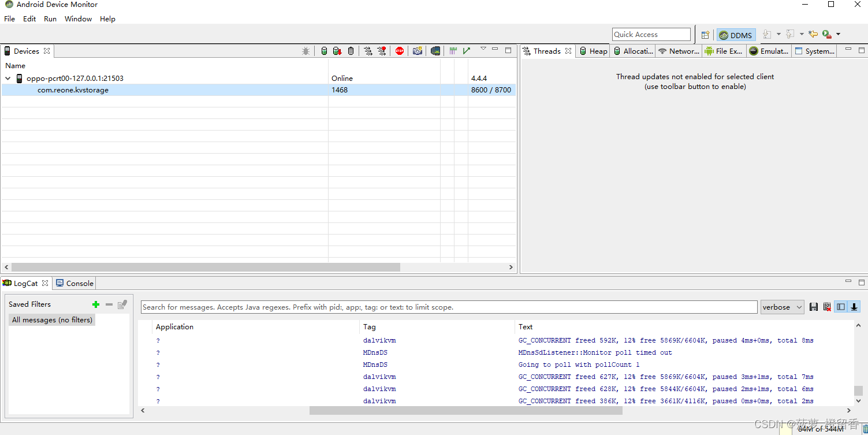This screenshot has width=868, height=435.
Task: Open the verbose log level dropdown
Action: tap(782, 307)
